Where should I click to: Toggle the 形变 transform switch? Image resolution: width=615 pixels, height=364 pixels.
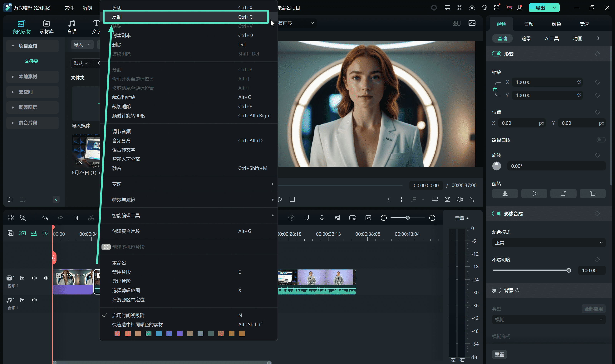(496, 54)
